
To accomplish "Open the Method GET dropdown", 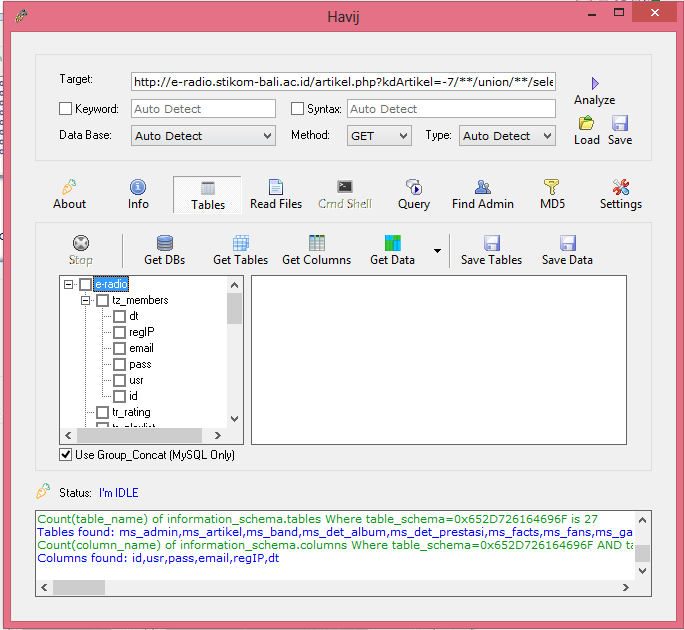I will [379, 136].
